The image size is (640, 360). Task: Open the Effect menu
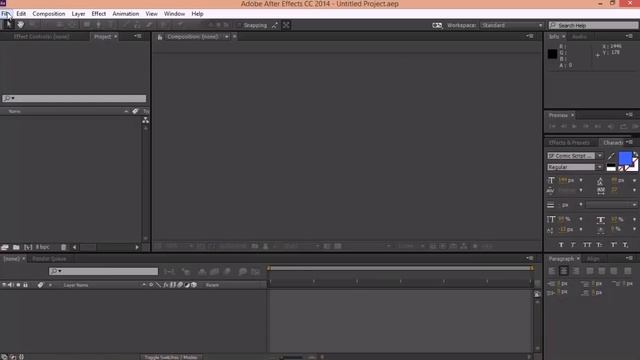click(x=98, y=14)
